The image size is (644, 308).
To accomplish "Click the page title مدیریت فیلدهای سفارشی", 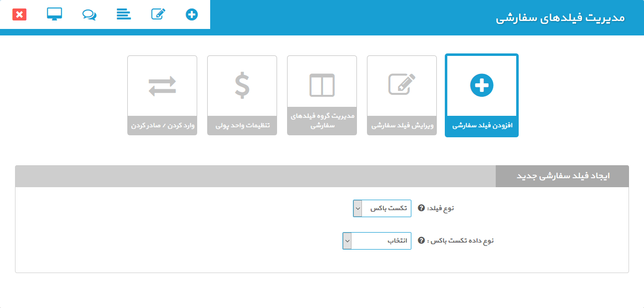I will (560, 18).
